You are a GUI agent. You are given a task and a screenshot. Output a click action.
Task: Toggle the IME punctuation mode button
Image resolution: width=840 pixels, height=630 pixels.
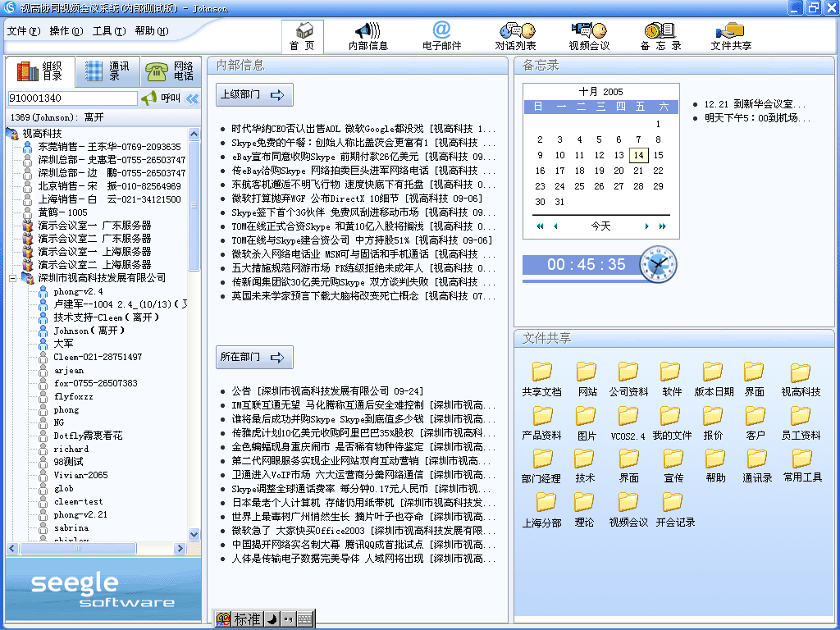[x=288, y=619]
